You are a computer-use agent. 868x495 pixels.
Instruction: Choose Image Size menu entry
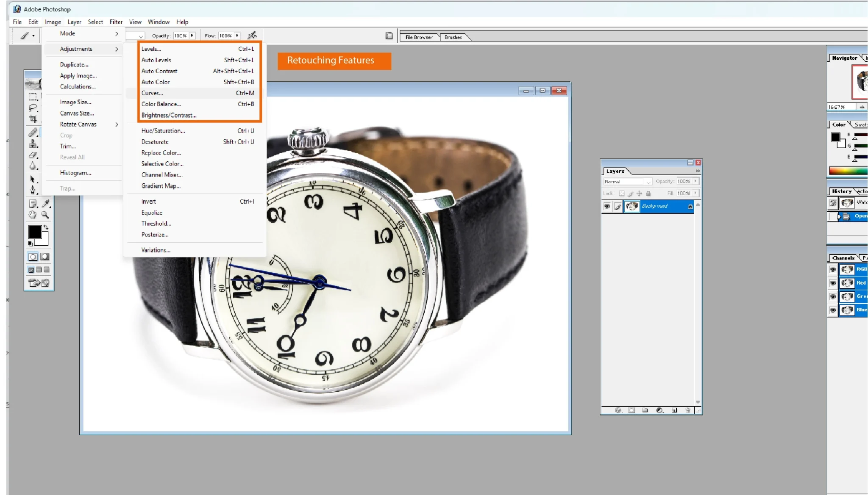click(x=83, y=102)
